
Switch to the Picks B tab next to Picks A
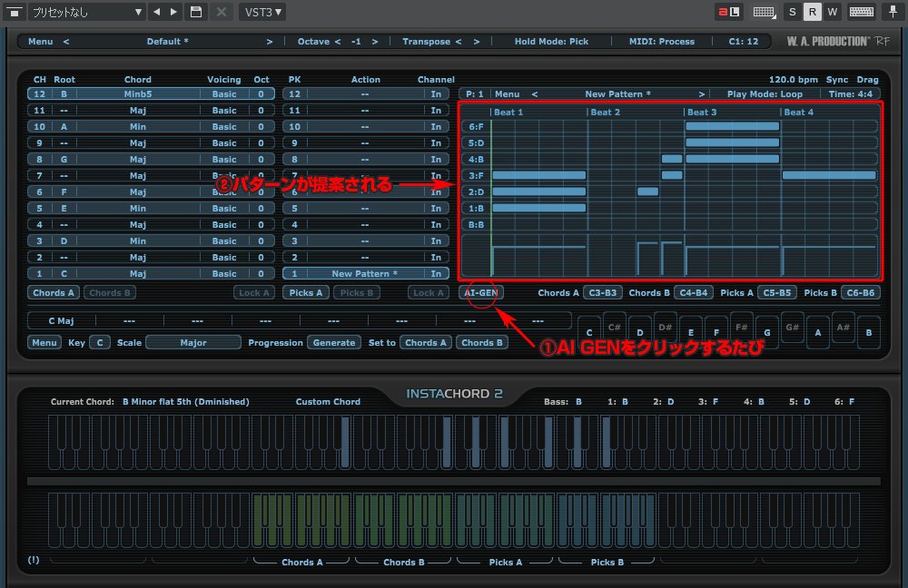tap(357, 293)
